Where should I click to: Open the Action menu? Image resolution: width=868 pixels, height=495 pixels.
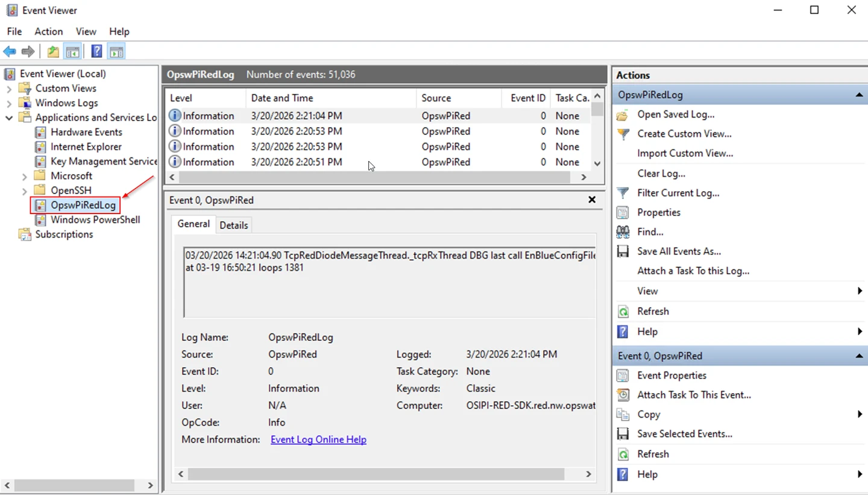pyautogui.click(x=48, y=31)
